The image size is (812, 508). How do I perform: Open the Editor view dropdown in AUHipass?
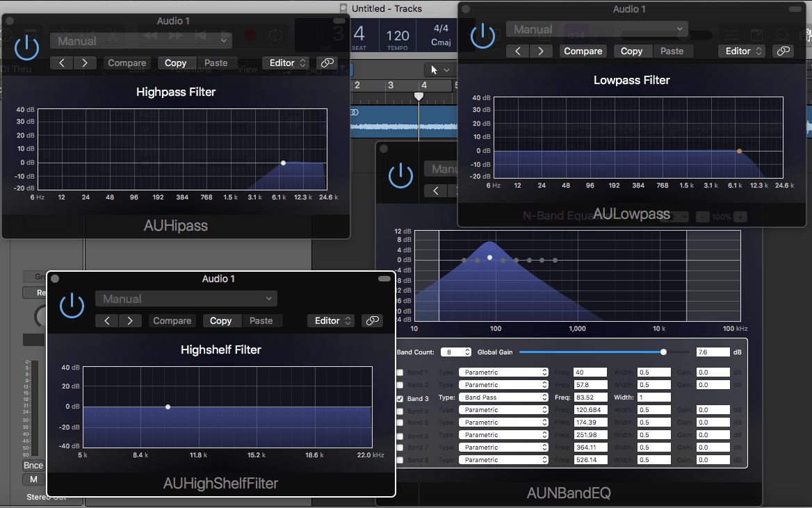coord(287,63)
